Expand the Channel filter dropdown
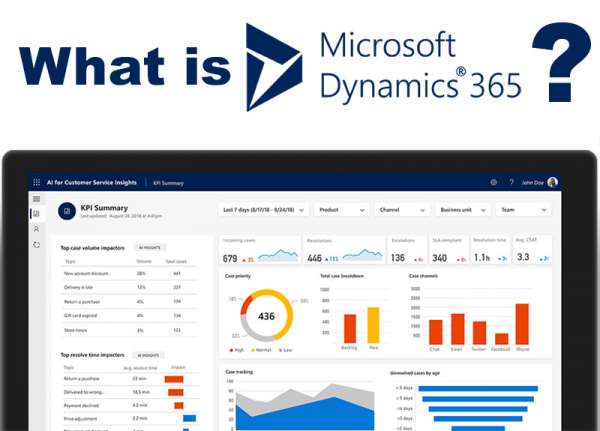Screen dimensions: 600x431 [x=402, y=210]
